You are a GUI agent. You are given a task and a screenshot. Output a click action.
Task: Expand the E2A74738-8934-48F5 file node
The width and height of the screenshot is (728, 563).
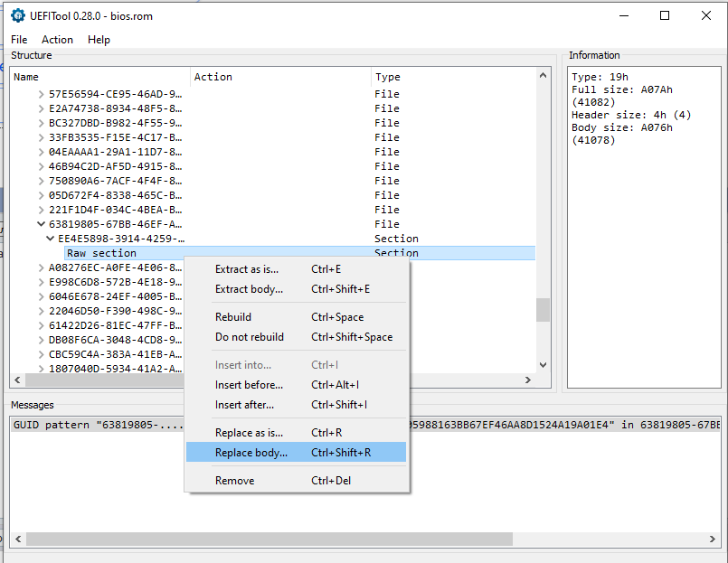[x=41, y=108]
